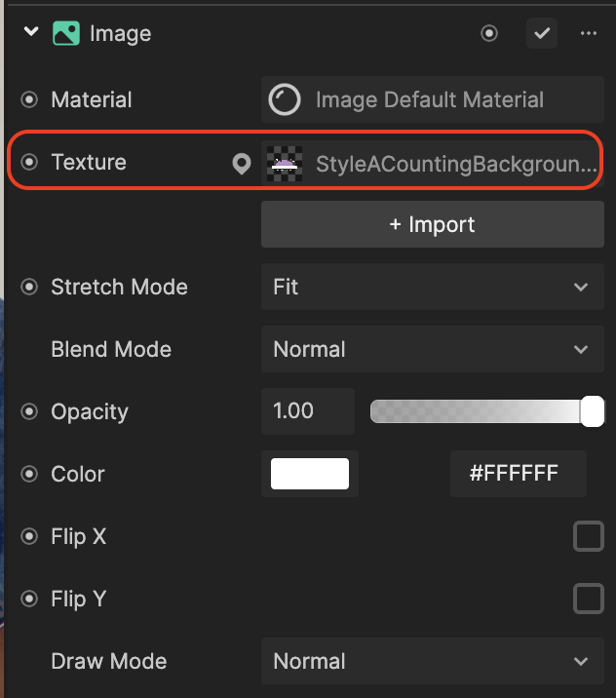The width and height of the screenshot is (616, 698).
Task: Click the Stretch Mode keyframe dot icon
Action: tap(29, 287)
